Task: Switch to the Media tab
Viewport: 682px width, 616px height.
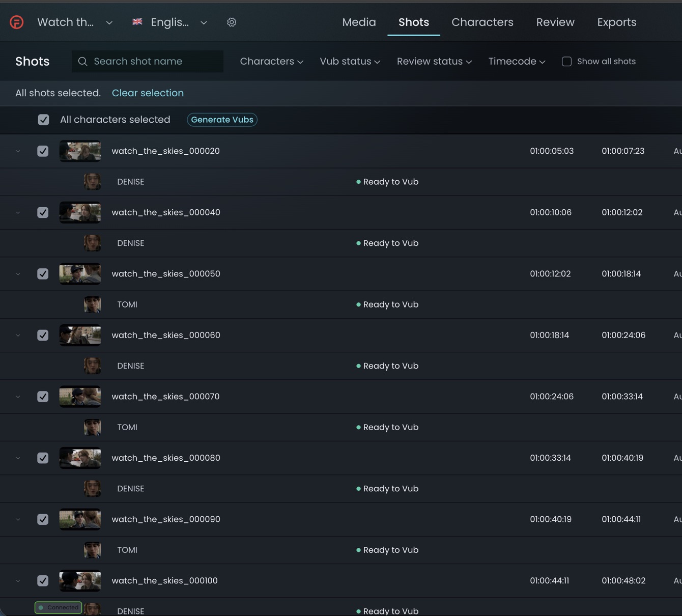Action: pos(359,22)
